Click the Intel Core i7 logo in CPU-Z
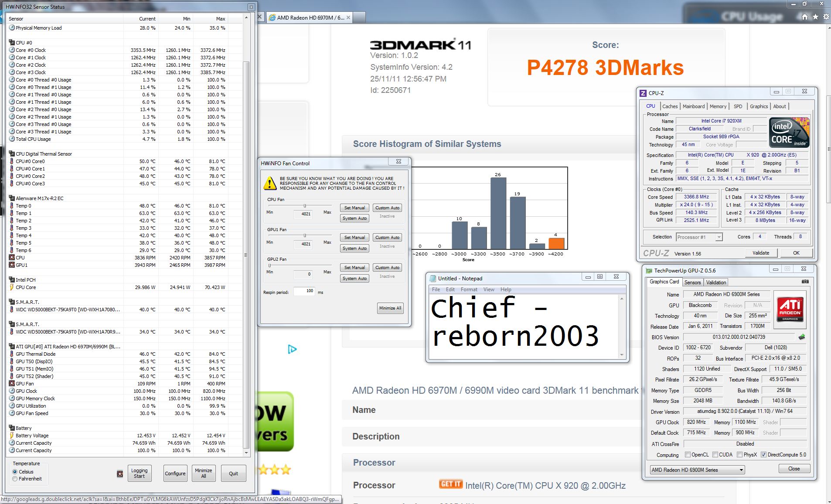 point(789,132)
